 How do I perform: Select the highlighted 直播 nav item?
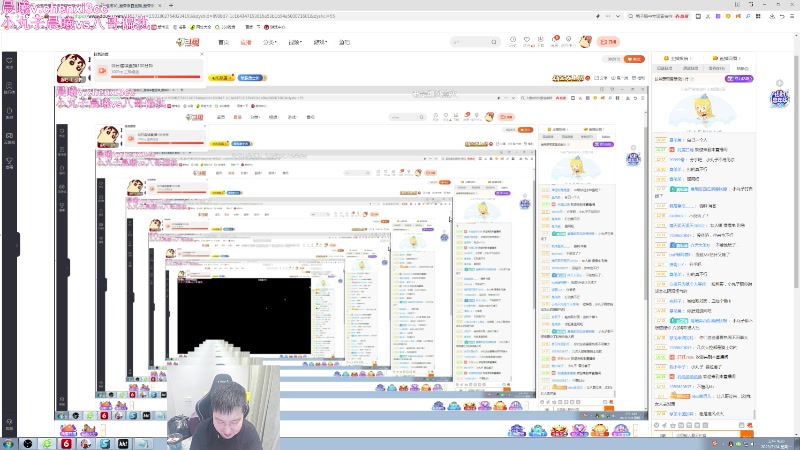pos(246,42)
